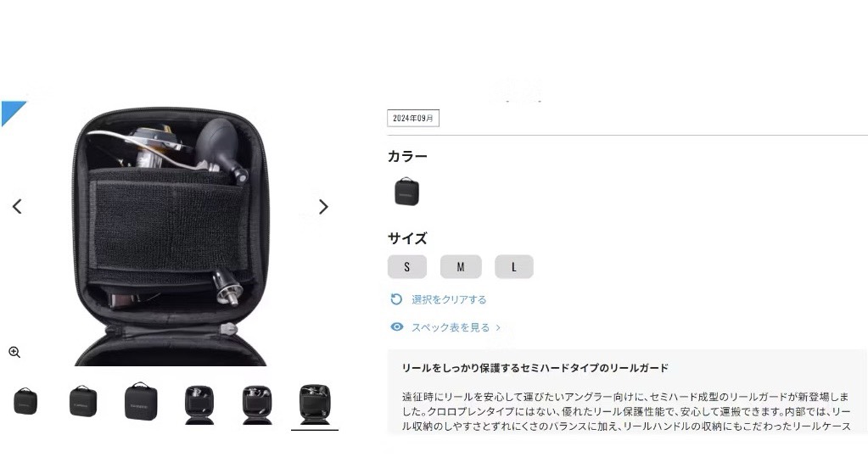The height and width of the screenshot is (457, 868).
Task: Click the blue corner ribbon on image
Action: [x=12, y=113]
